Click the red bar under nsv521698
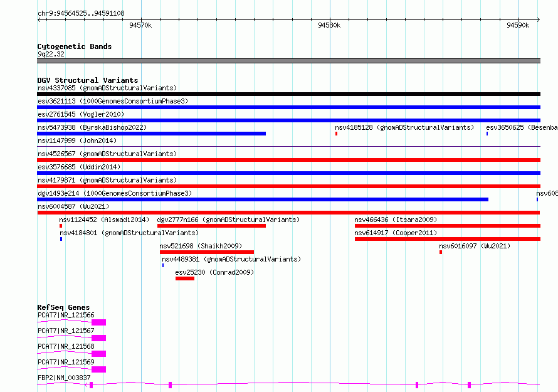 click(x=207, y=252)
